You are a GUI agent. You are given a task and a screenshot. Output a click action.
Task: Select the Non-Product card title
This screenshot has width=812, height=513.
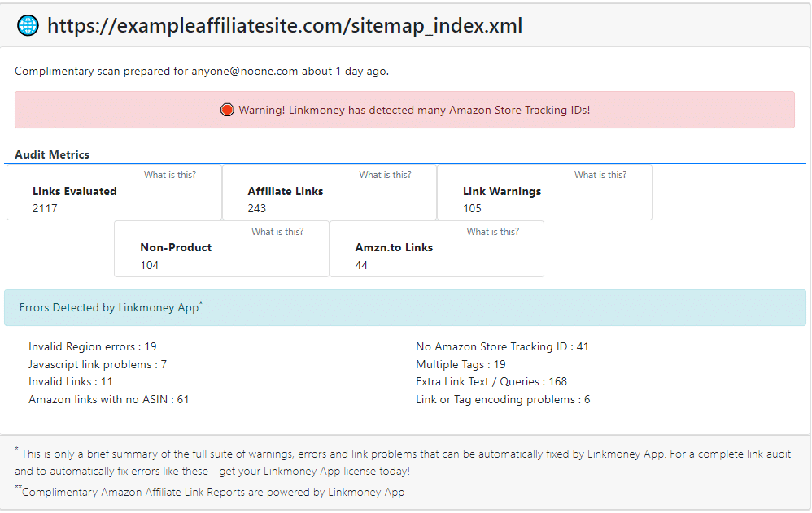176,247
